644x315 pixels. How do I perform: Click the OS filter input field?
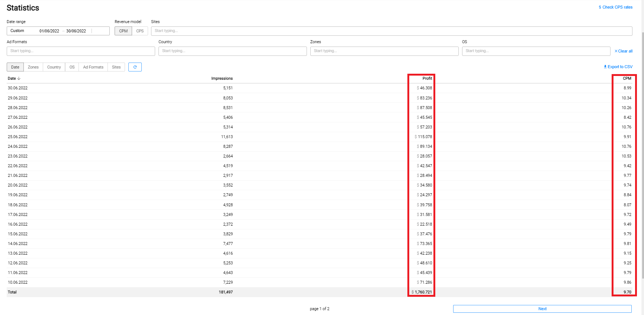(536, 51)
